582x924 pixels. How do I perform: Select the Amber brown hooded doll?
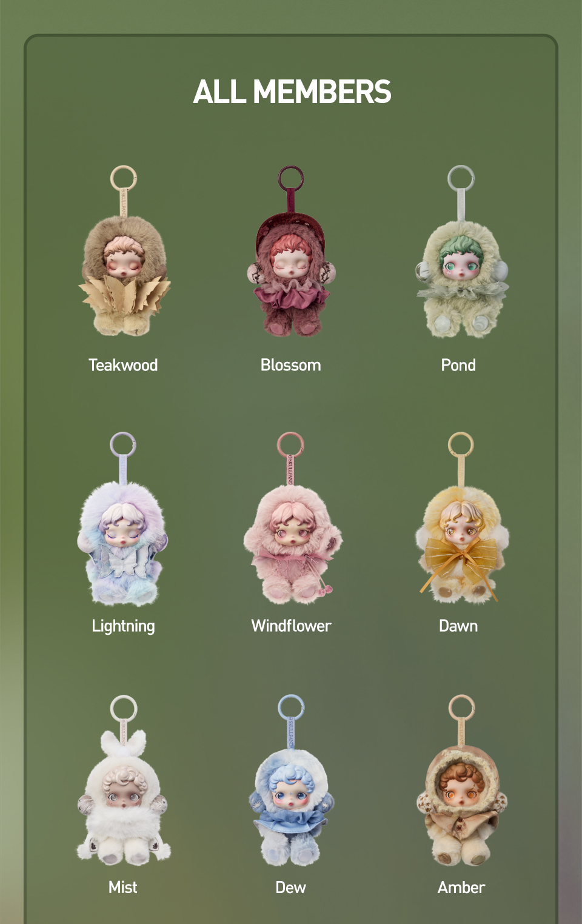pyautogui.click(x=462, y=780)
